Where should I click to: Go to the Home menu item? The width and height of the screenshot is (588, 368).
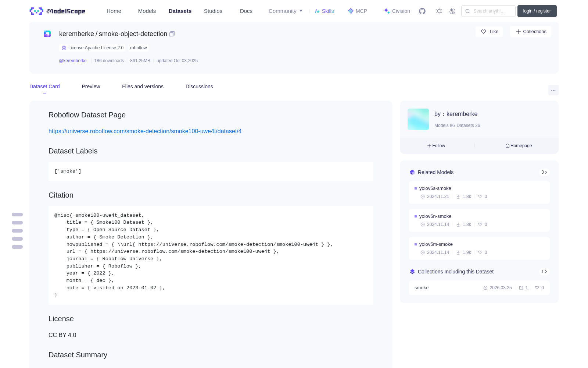point(114,11)
